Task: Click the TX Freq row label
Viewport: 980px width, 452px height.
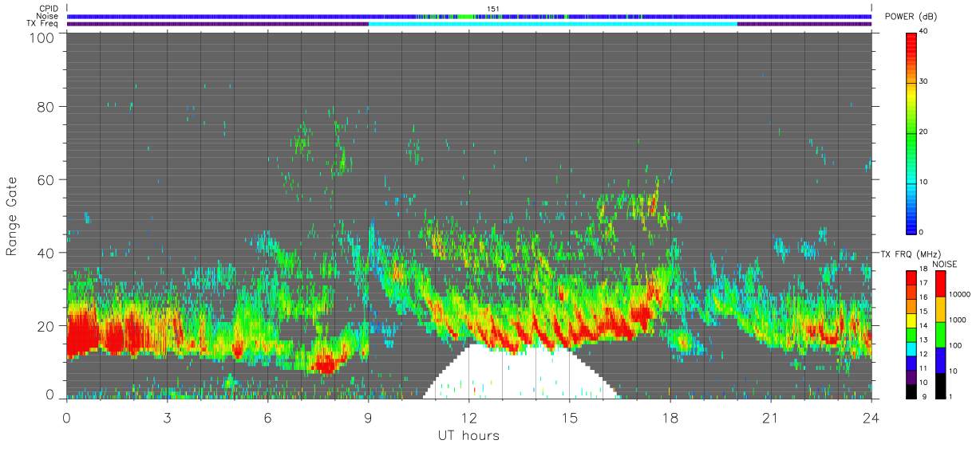Action: click(43, 24)
